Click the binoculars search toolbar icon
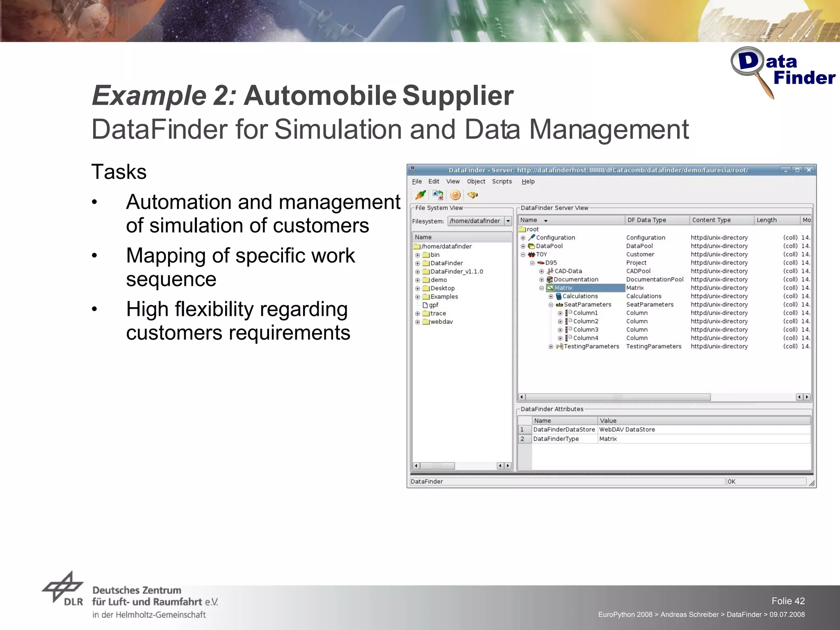Viewport: 840px width, 630px height. point(472,195)
